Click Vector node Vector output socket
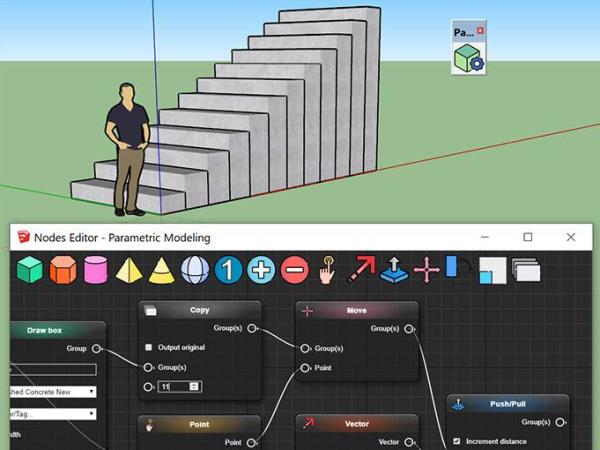This screenshot has height=450, width=600. click(x=409, y=442)
